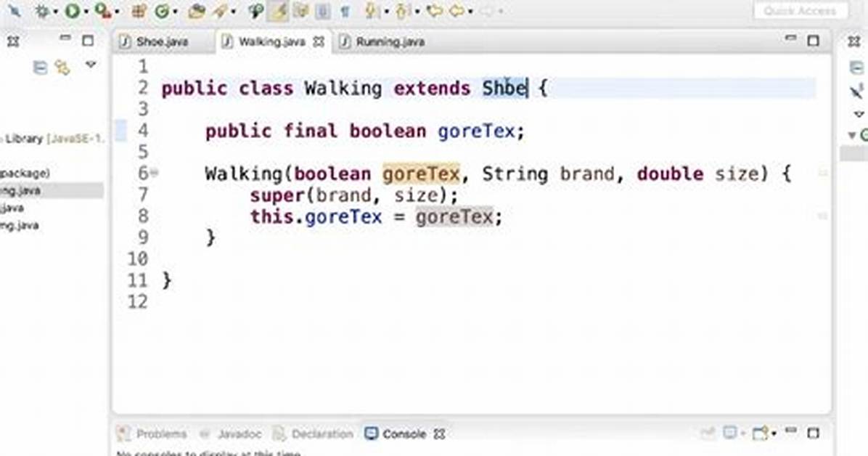Open the External Tools dropdown arrow
Viewport: 868px width, 456px height.
(x=117, y=12)
